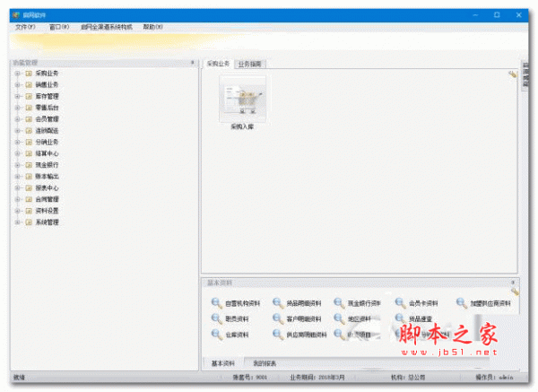The image size is (538, 392).
Task: Open the 会员卡资料 link
Action: coord(423,303)
